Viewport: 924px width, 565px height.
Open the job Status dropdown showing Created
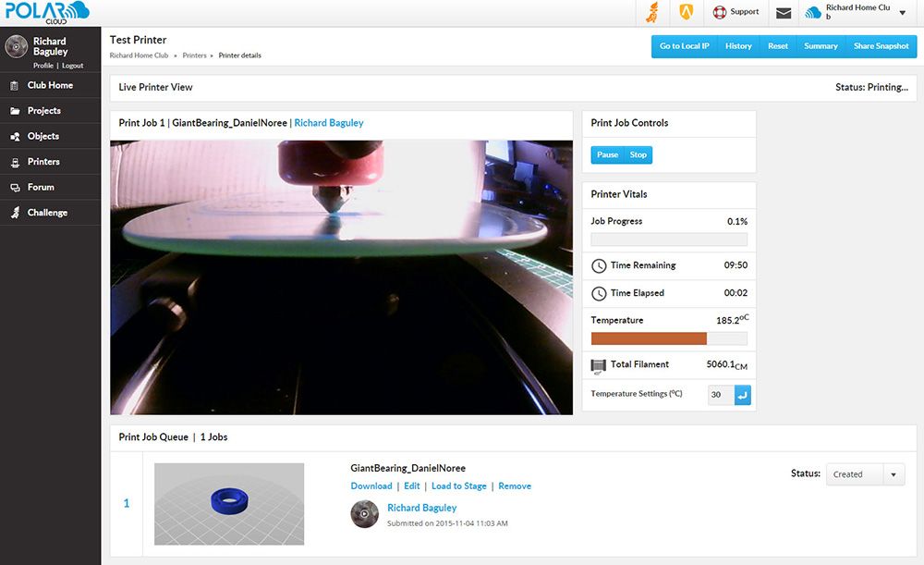coord(866,474)
